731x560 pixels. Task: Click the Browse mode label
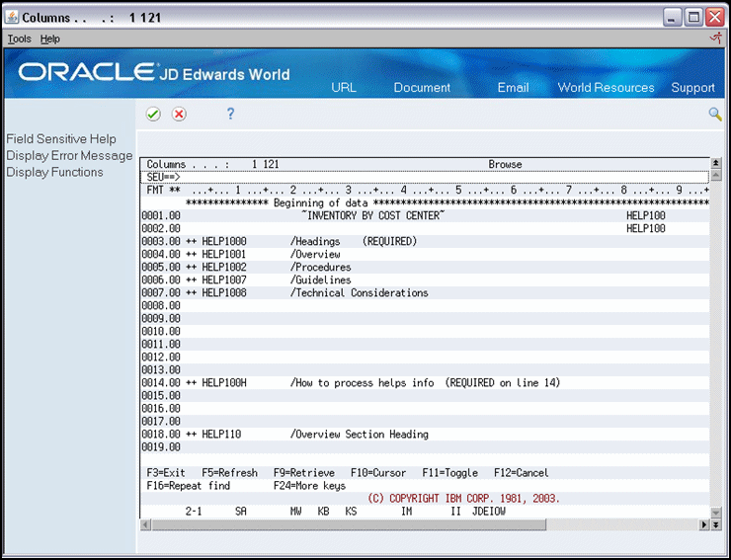tap(505, 165)
